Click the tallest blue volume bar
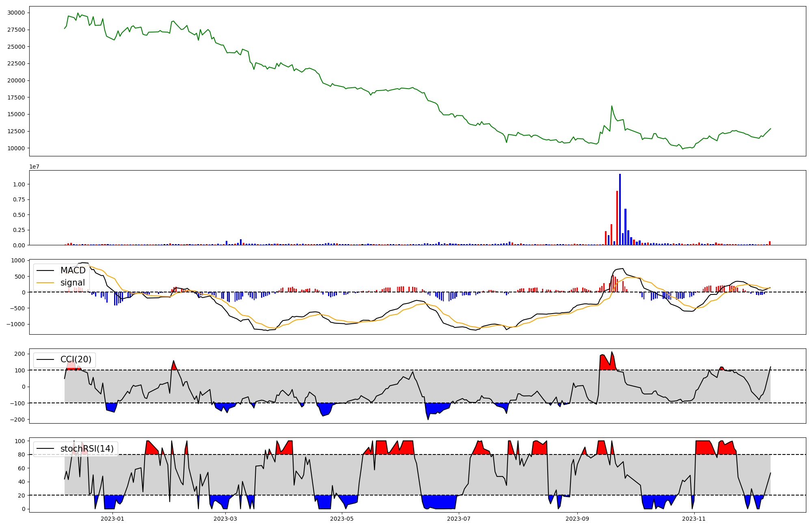Viewport: 812px width, 528px height. (620, 209)
